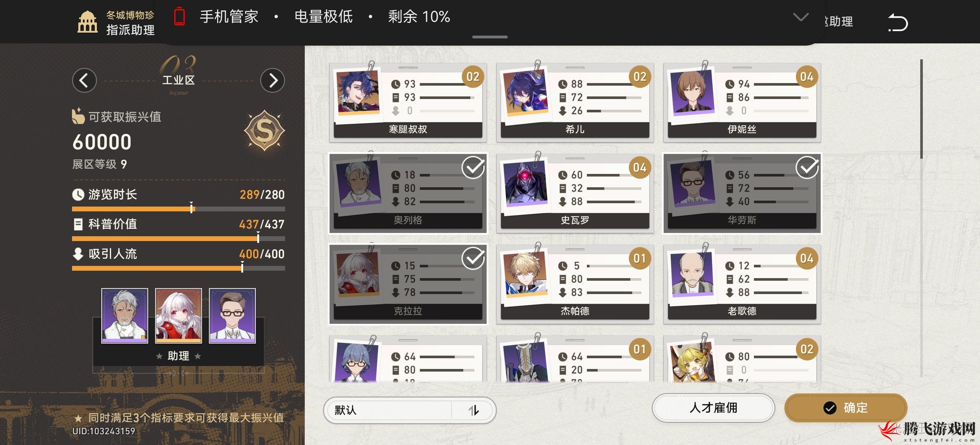Click the sort order arrows icon
The height and width of the screenshot is (445, 980).
click(x=473, y=410)
